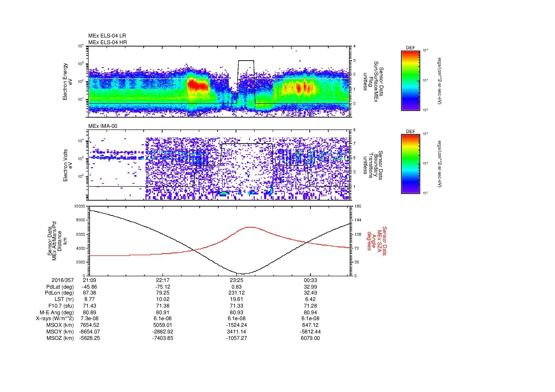Click the time tick '22:17'
This screenshot has height=392, width=555.
(x=163, y=280)
